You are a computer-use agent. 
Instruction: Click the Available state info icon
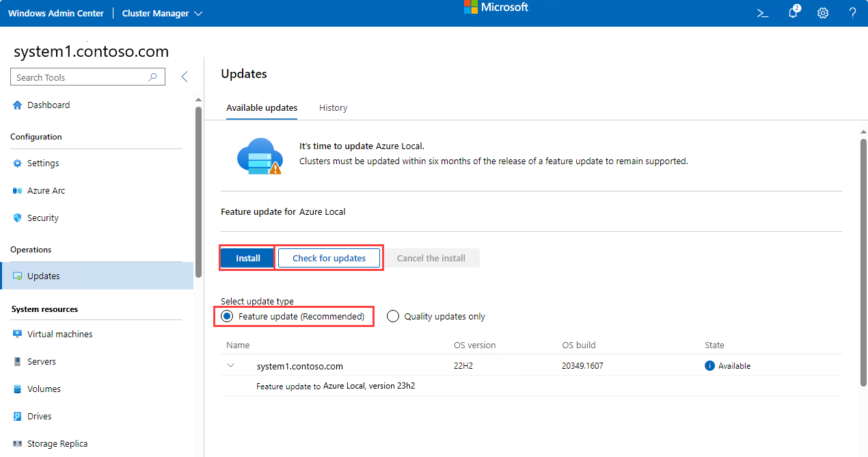711,365
